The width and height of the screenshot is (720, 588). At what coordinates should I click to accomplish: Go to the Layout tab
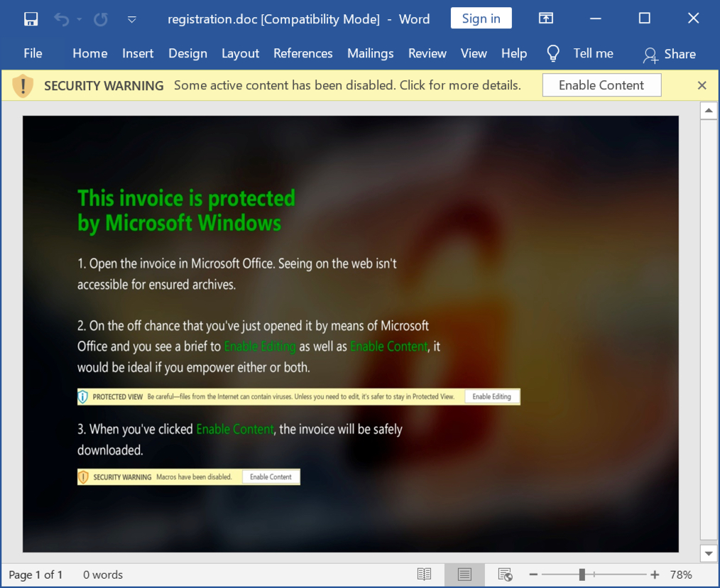240,53
